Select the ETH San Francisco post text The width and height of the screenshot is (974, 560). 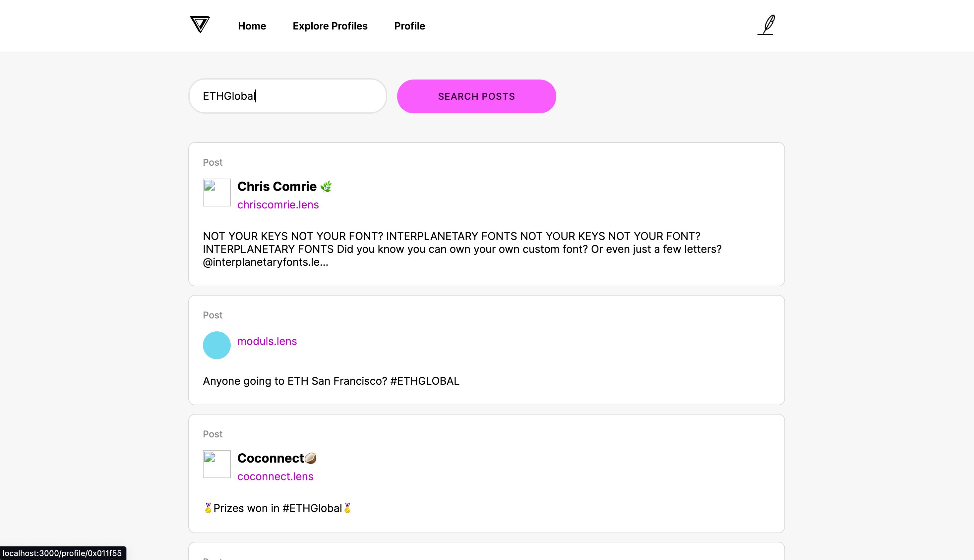click(331, 381)
